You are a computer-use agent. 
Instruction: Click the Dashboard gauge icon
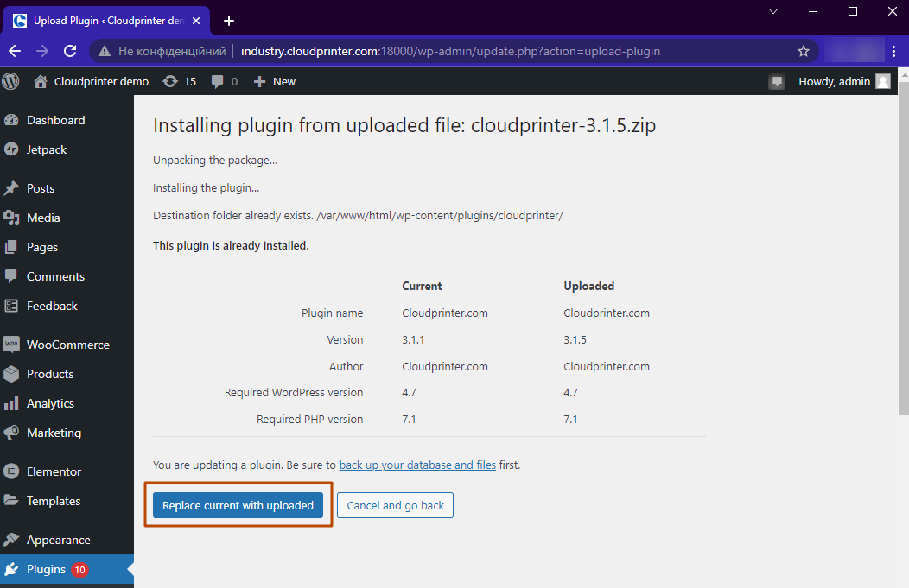(x=11, y=120)
